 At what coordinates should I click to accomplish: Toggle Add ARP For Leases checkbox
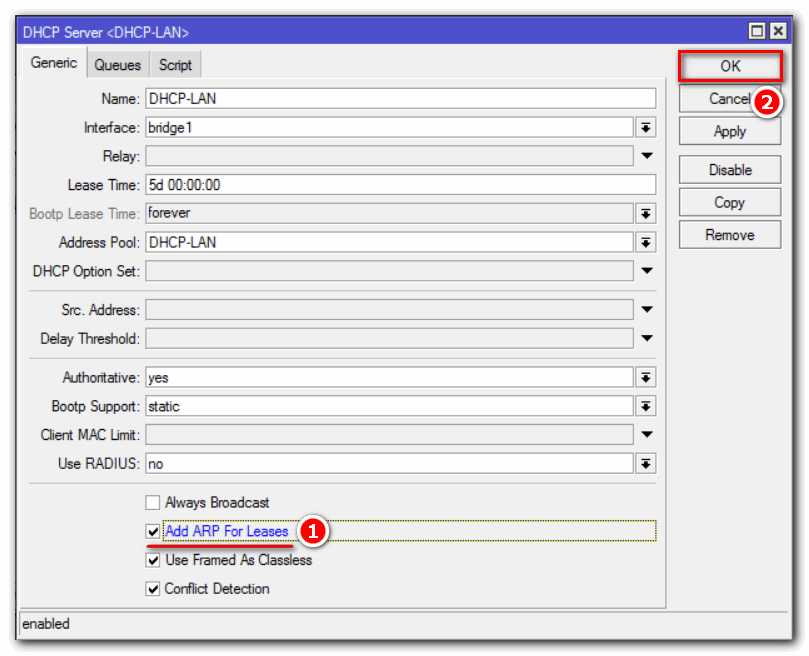pyautogui.click(x=153, y=532)
